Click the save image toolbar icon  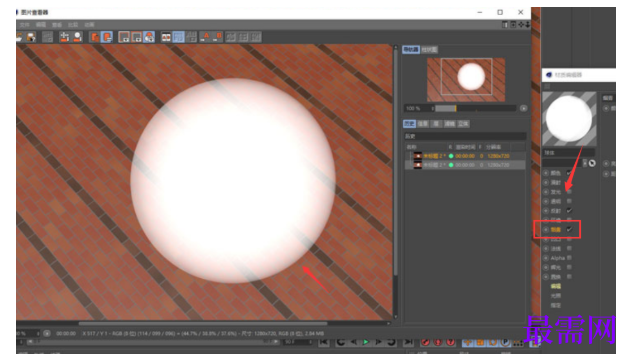[31, 37]
